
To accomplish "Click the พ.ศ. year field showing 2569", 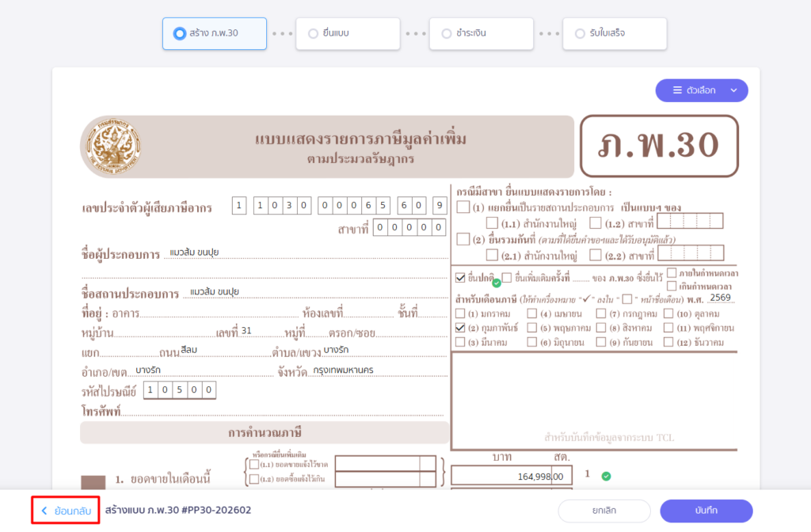I will [719, 298].
